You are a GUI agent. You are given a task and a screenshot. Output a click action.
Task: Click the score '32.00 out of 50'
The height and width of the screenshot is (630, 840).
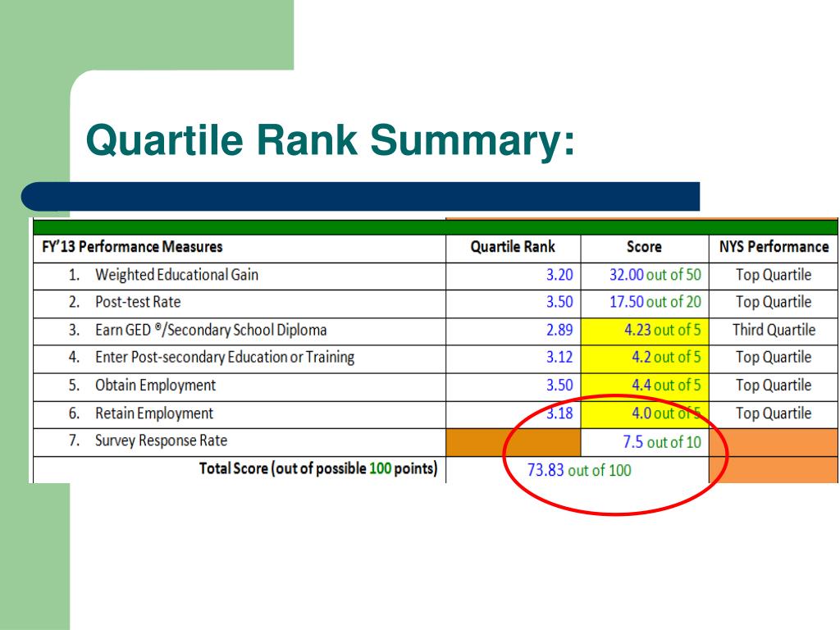coord(655,275)
